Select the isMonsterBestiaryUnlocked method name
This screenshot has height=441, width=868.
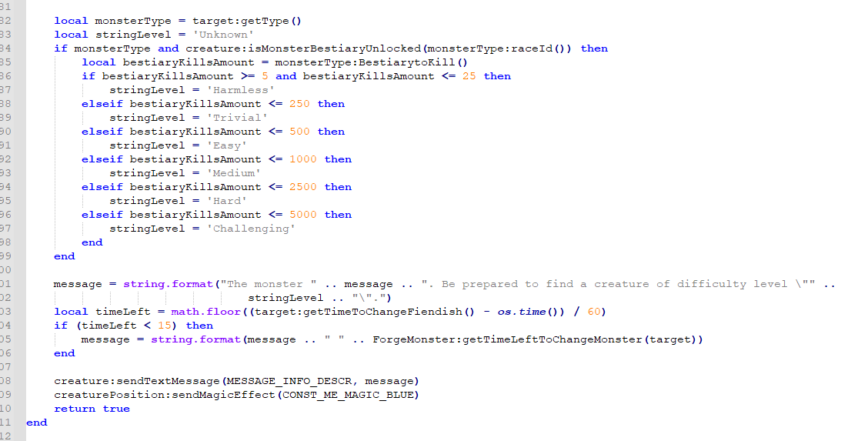(x=335, y=48)
